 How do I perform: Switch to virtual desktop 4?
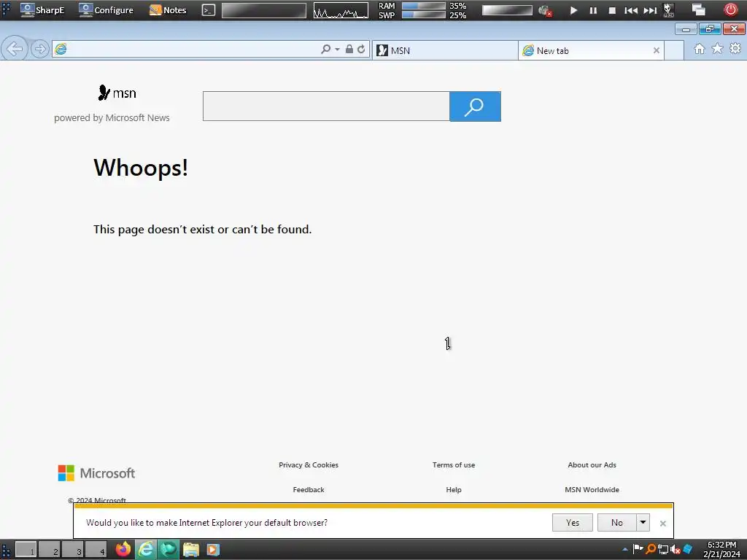(x=96, y=550)
